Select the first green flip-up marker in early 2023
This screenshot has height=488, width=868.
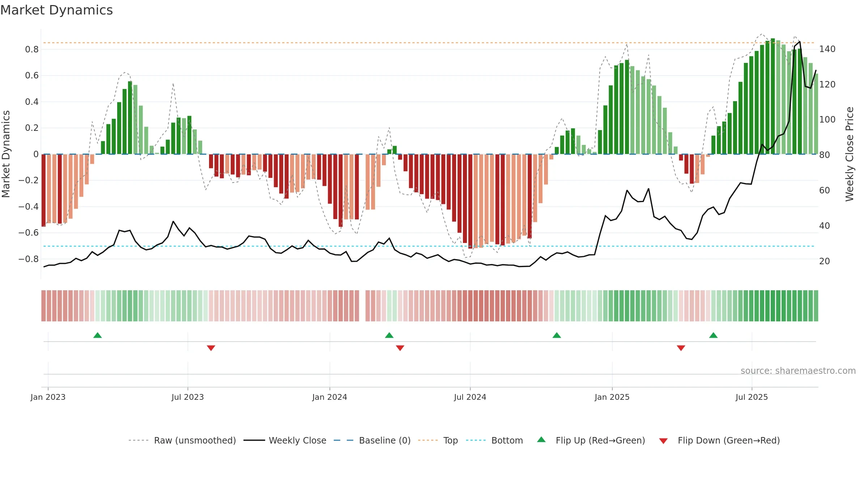point(98,335)
